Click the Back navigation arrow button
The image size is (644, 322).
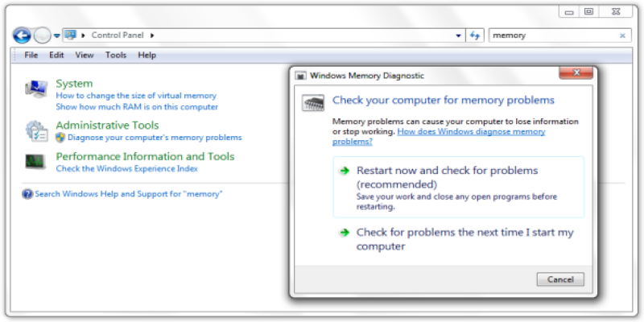point(22,35)
